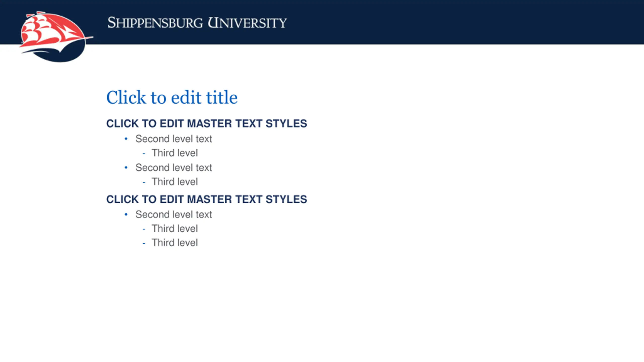
Task: Select the second 'Click to edit master text styles' heading
Action: pyautogui.click(x=207, y=199)
